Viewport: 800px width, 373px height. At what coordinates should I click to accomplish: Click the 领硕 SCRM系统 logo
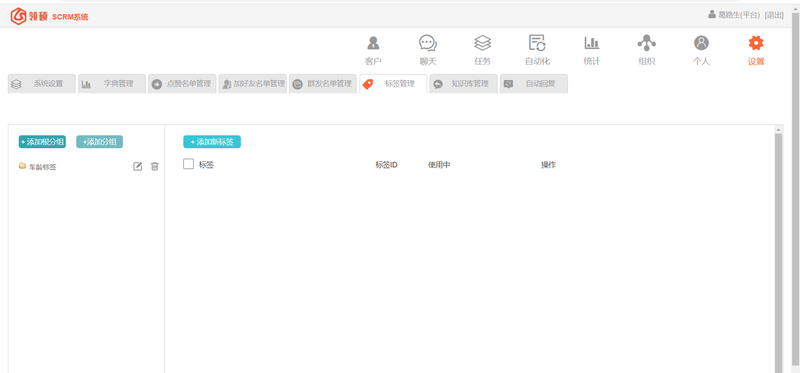pos(49,16)
